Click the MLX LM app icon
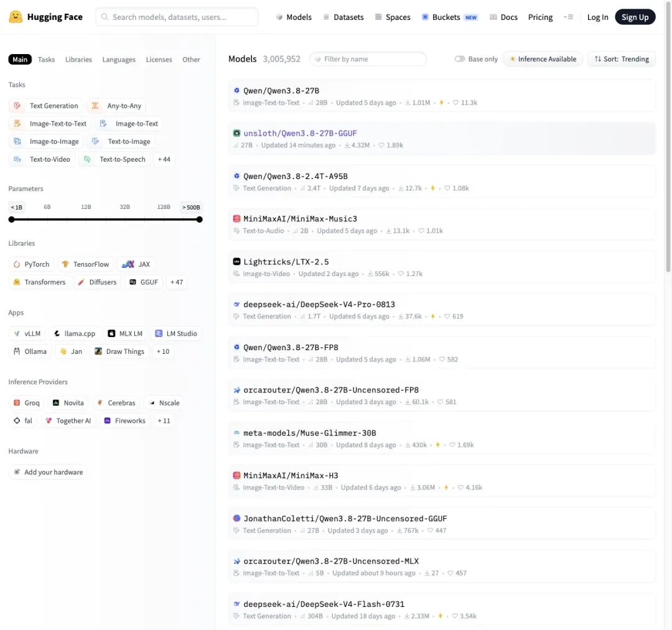This screenshot has height=630, width=672. [x=111, y=333]
